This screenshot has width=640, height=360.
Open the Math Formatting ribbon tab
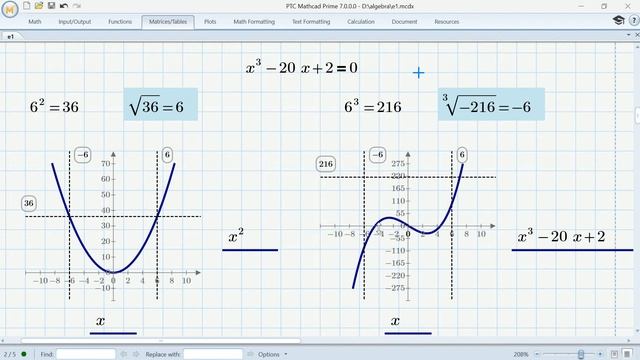coord(254,22)
